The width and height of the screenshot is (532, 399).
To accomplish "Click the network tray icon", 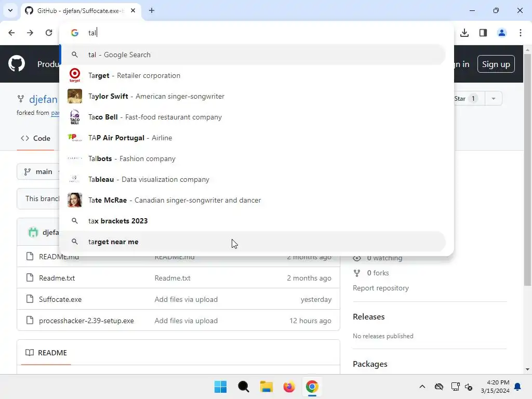I will [x=455, y=387].
